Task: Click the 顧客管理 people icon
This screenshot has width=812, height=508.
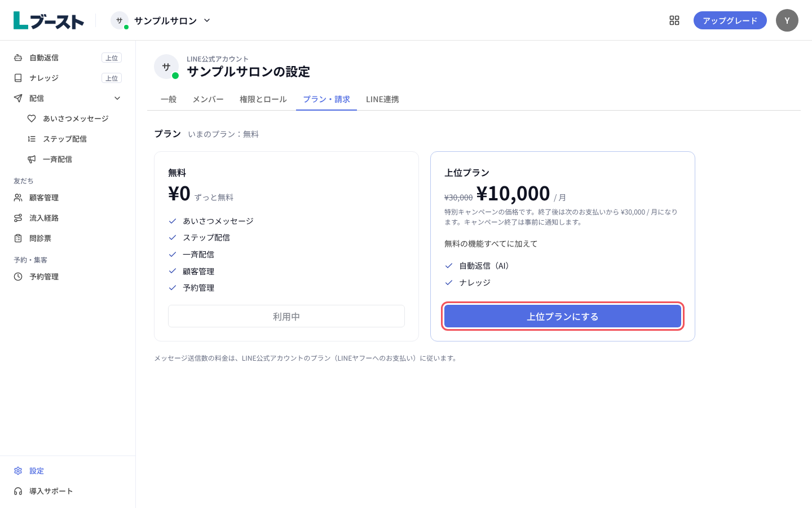Action: pyautogui.click(x=18, y=198)
